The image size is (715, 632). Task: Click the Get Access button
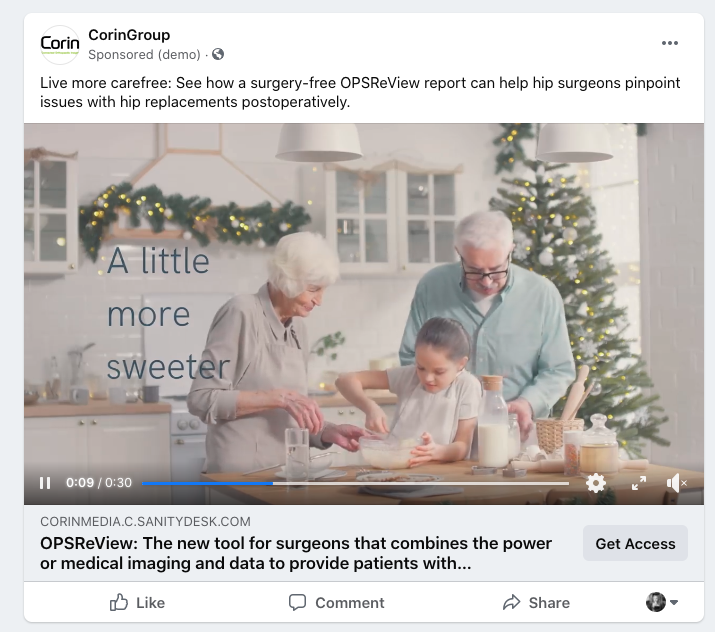click(635, 543)
